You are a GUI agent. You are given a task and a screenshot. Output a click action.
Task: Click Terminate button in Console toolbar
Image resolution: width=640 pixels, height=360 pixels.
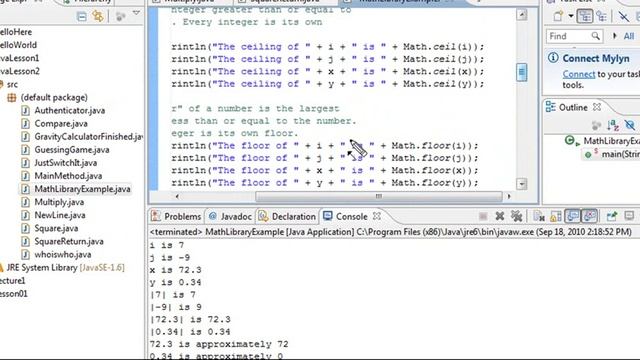[x=483, y=216]
